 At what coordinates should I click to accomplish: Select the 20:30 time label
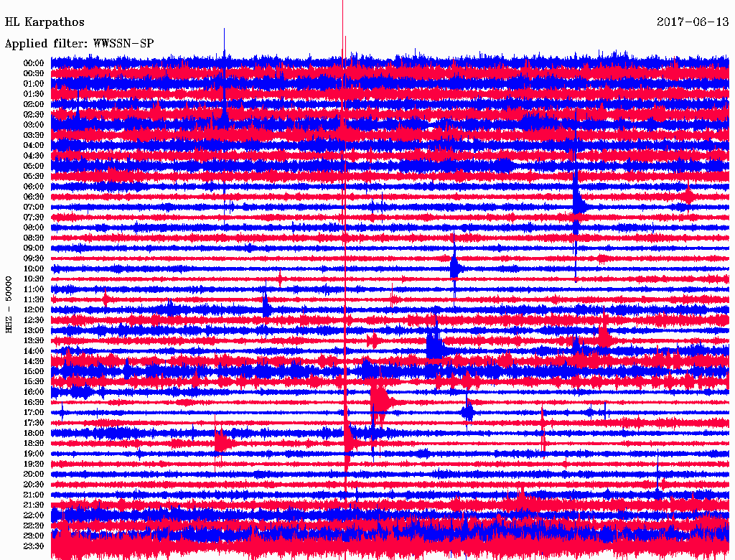[x=34, y=485]
